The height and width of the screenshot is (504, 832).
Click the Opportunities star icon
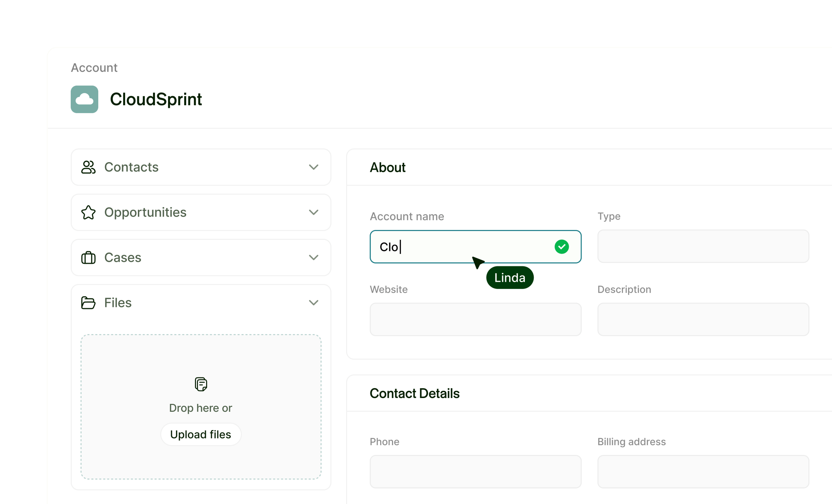[88, 212]
